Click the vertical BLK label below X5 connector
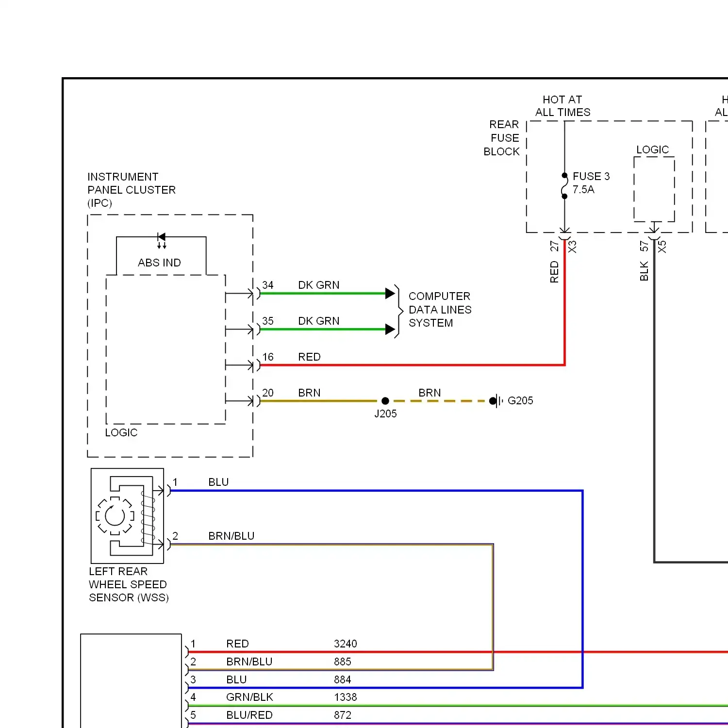 [x=644, y=271]
